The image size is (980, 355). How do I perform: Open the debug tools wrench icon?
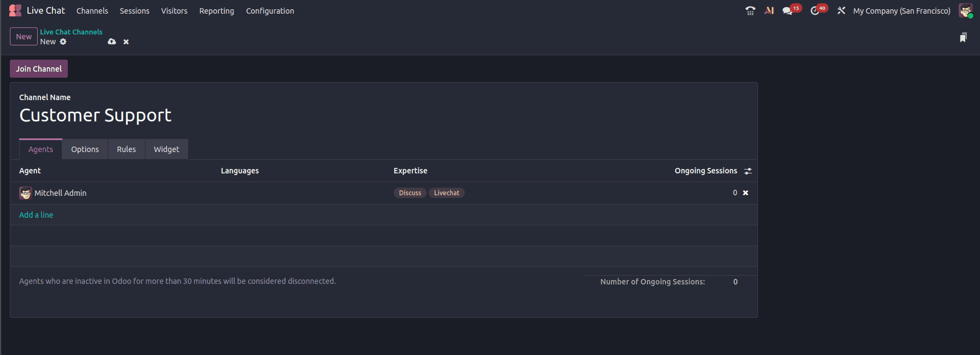point(841,11)
